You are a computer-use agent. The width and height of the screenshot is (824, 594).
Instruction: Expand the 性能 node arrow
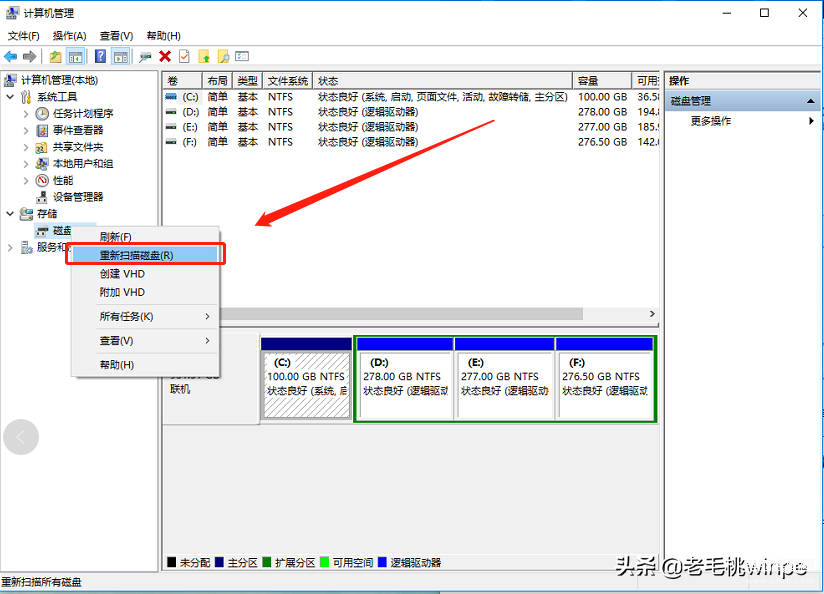click(x=26, y=181)
